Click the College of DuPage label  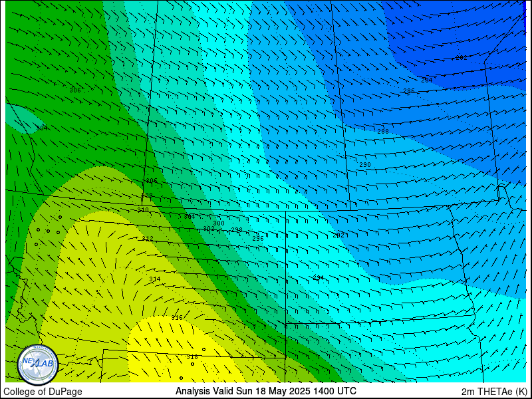43,392
